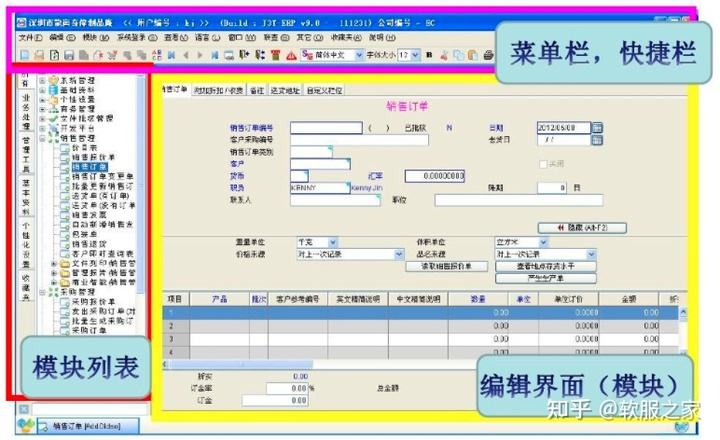Open the 编辑(E) menu
This screenshot has width=720, height=440.
tap(62, 38)
